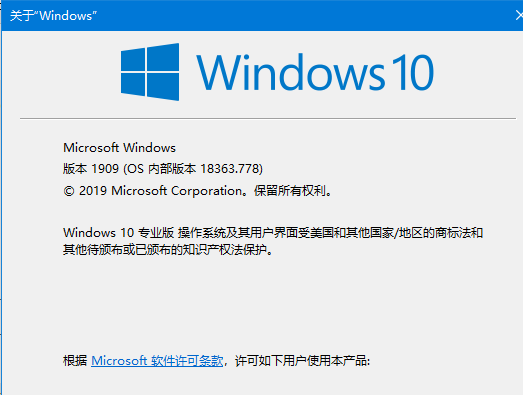Click the 关于"Windows" title bar text
This screenshot has height=395, width=523.
point(53,16)
